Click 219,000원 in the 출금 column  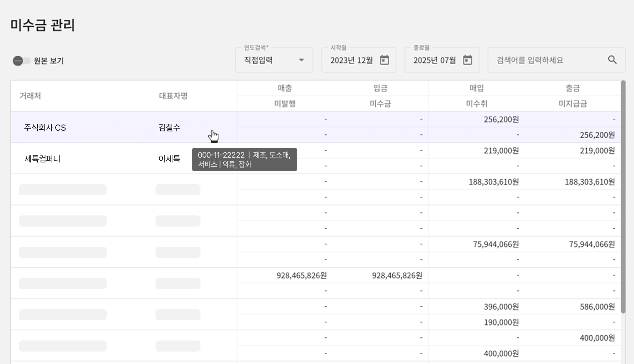[x=597, y=151]
